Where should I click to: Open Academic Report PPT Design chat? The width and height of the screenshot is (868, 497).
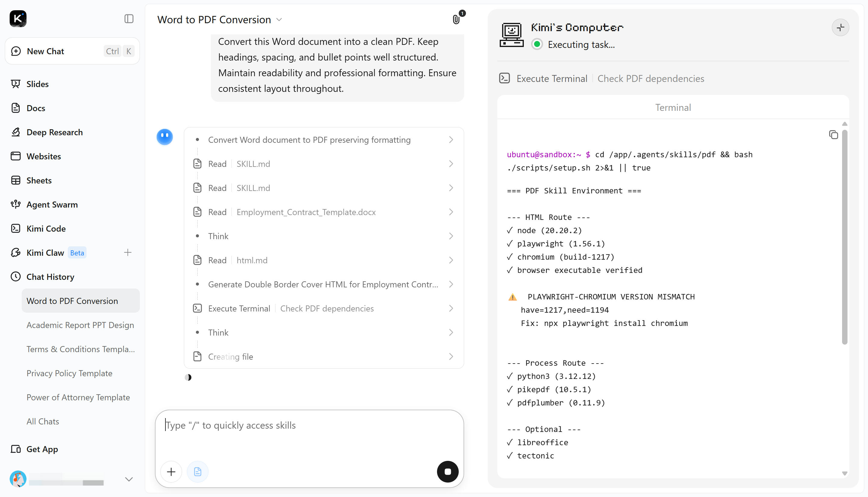80,325
